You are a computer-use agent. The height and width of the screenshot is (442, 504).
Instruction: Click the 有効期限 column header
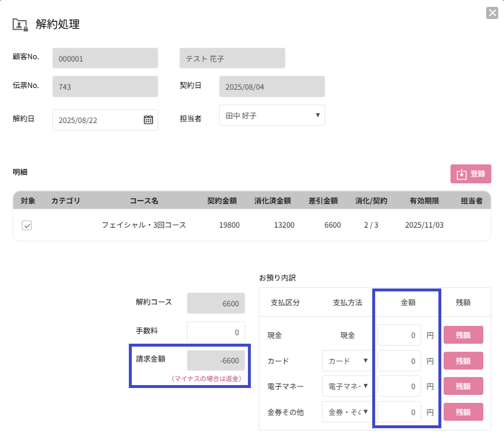click(425, 201)
